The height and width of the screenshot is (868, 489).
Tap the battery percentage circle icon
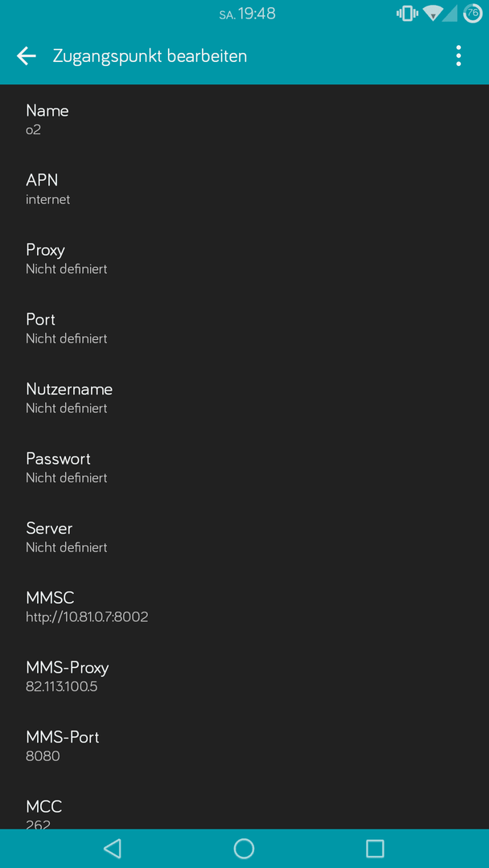tap(472, 14)
